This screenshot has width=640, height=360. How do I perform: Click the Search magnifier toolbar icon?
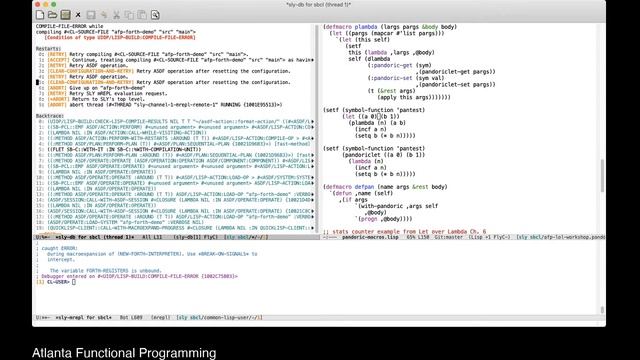[x=155, y=15]
